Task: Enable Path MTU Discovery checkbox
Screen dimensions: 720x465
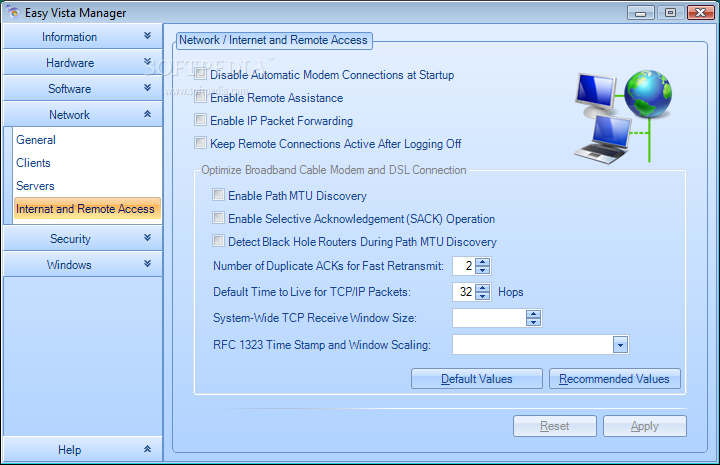Action: coord(218,195)
